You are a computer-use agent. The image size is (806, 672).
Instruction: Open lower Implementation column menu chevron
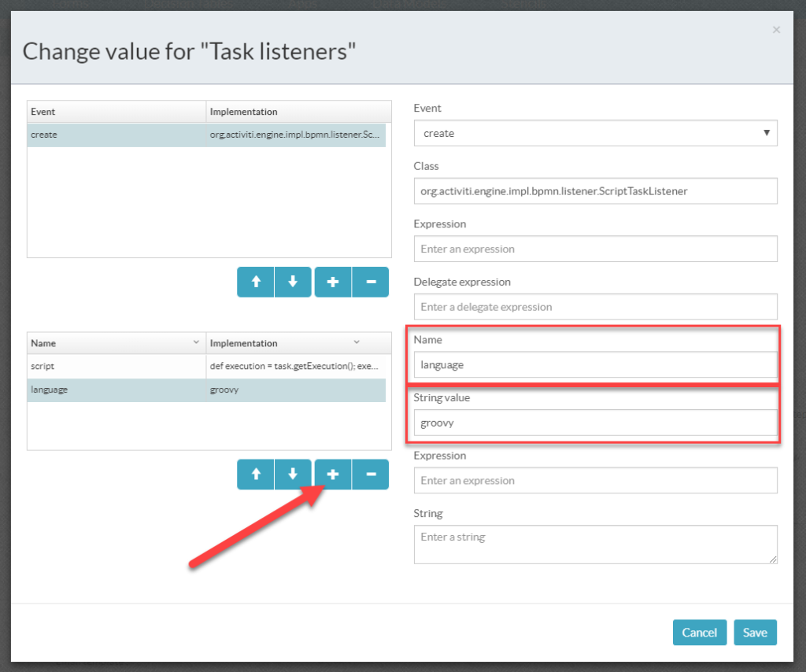[x=356, y=343]
